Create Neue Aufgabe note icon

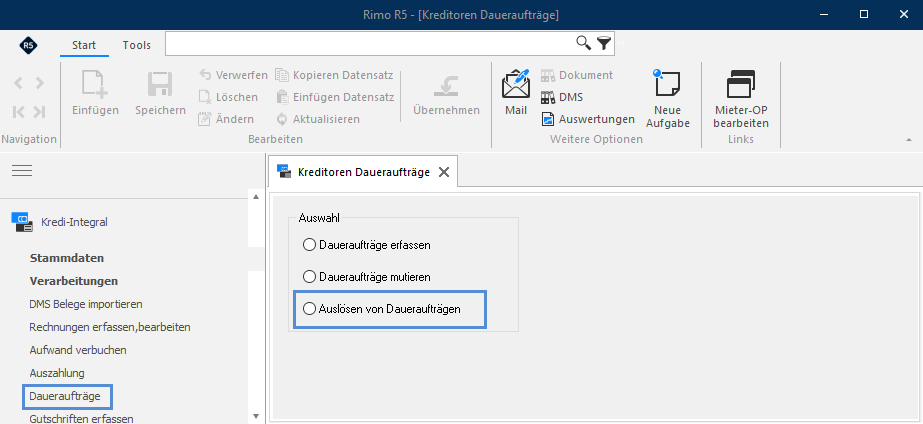coord(667,84)
